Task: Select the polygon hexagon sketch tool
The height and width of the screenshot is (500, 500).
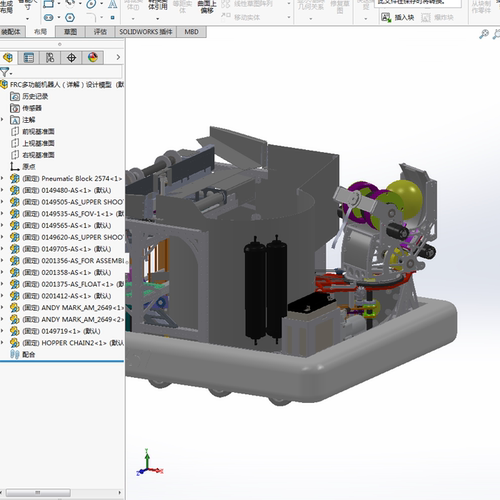Action: 70,17
